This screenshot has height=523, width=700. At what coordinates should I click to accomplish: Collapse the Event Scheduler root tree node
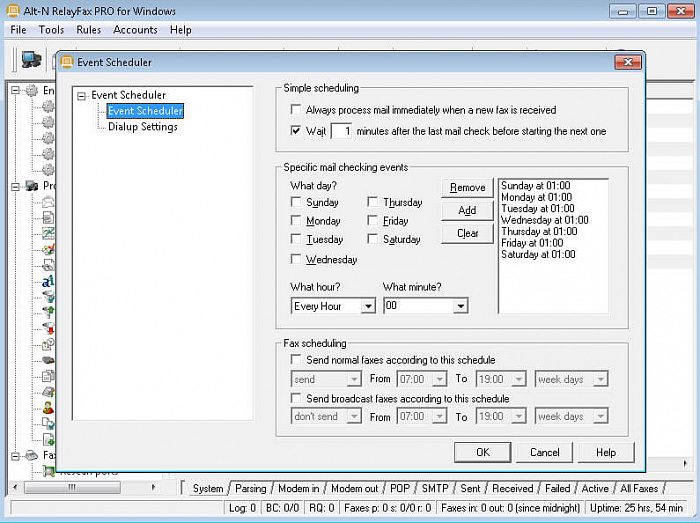pyautogui.click(x=81, y=96)
